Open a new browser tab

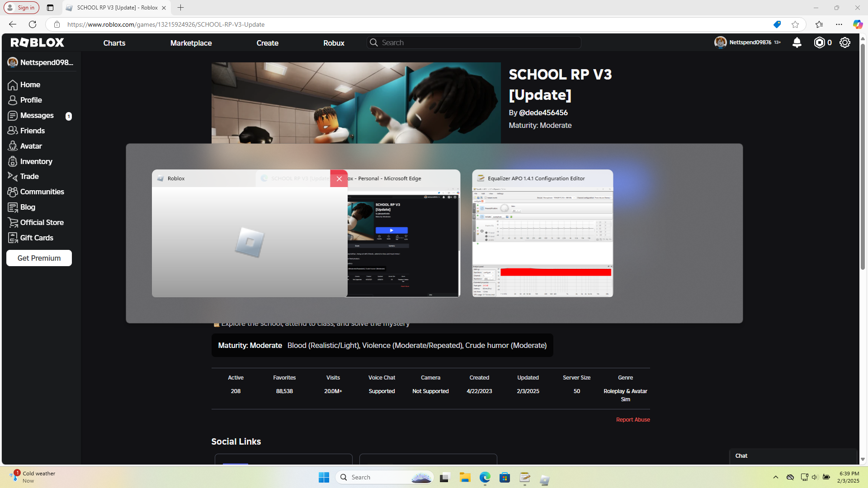click(180, 8)
